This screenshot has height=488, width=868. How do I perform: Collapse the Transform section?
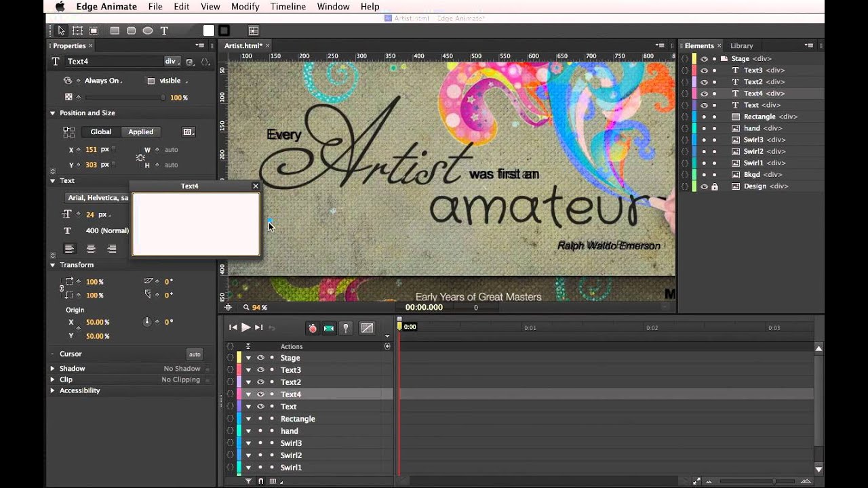point(52,265)
